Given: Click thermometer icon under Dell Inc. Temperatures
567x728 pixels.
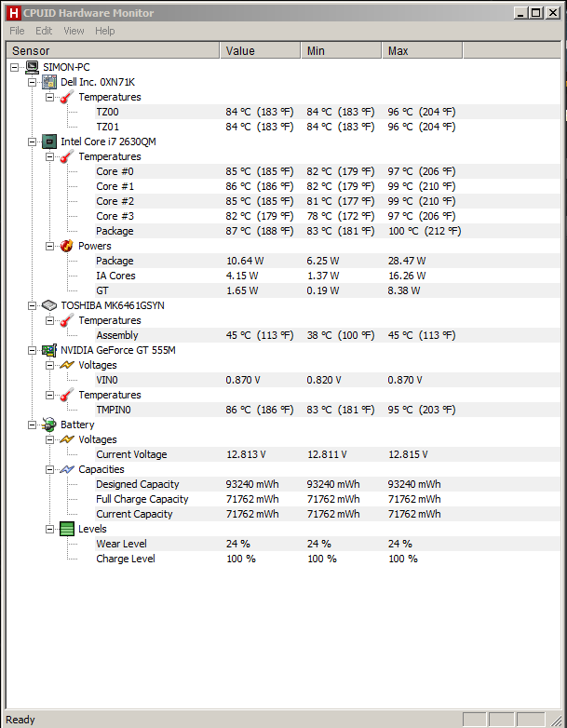Looking at the screenshot, I should [67, 97].
